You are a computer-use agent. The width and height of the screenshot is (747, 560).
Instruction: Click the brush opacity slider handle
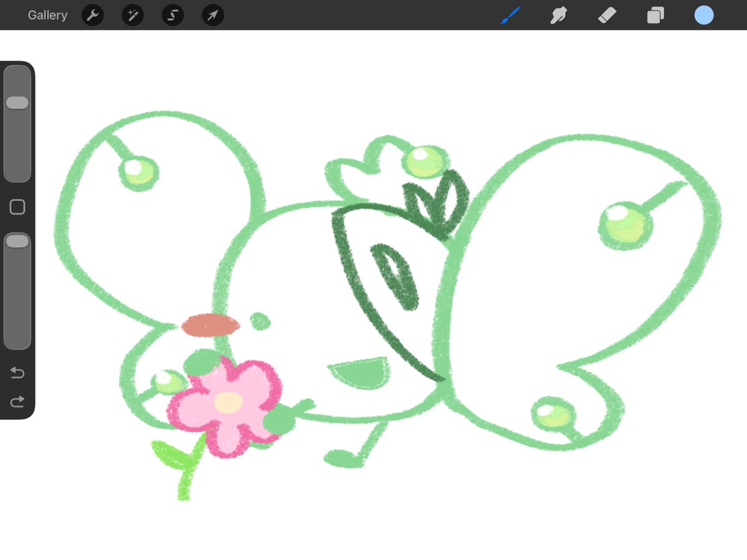[x=17, y=241]
